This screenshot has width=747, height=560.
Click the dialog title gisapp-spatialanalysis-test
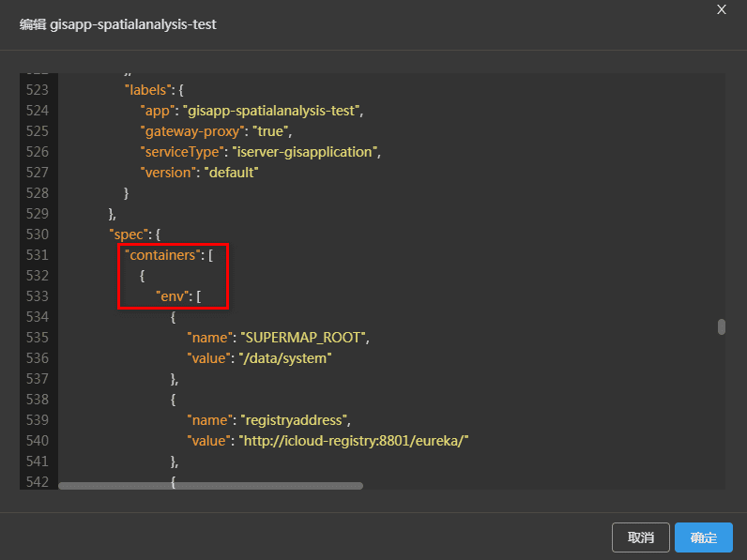tap(133, 24)
